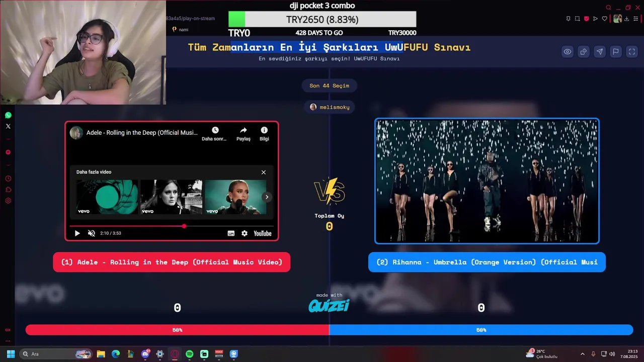The width and height of the screenshot is (644, 362).
Task: Click the pin icon in browser toolbar
Action: [568, 19]
